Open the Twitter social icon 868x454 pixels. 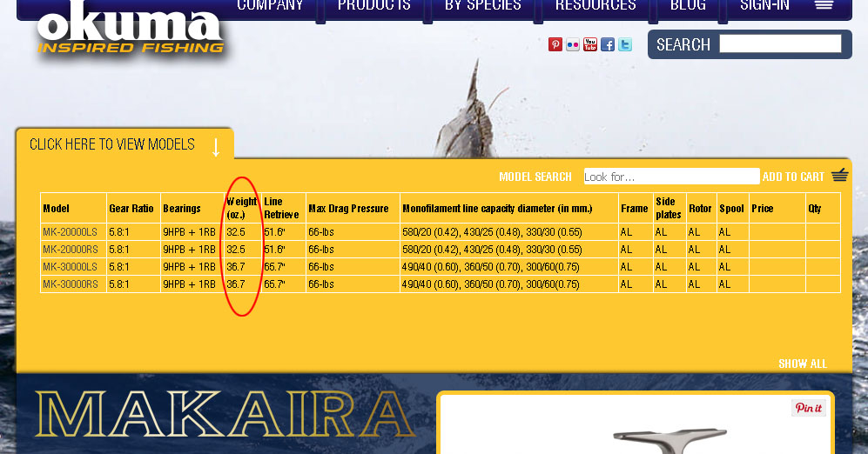[x=625, y=45]
